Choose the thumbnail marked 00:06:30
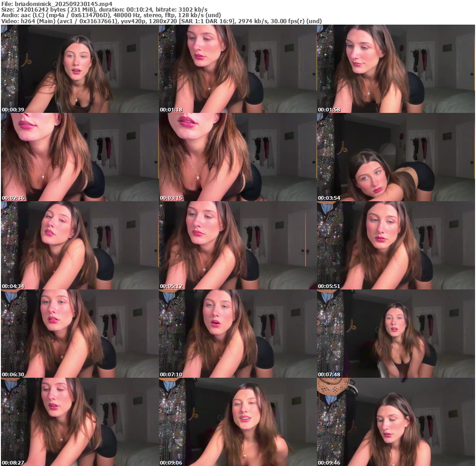Screen dimensions: 476x466 79,334
